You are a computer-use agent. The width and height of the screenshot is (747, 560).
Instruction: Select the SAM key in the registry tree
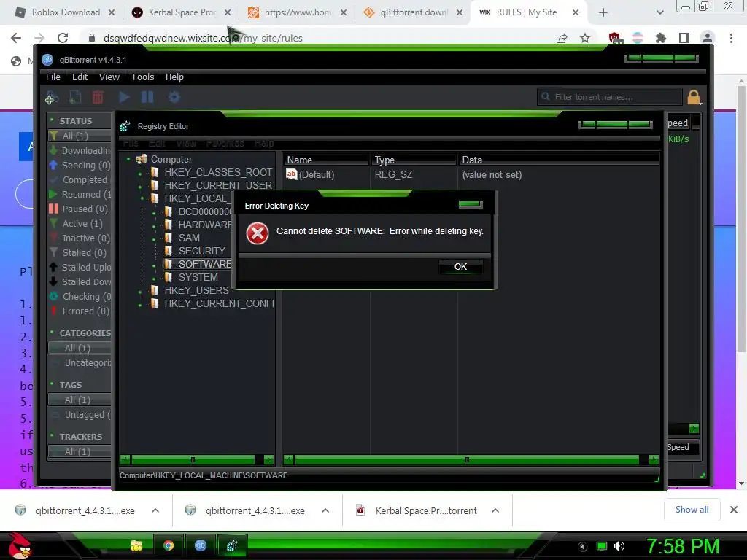(x=189, y=238)
